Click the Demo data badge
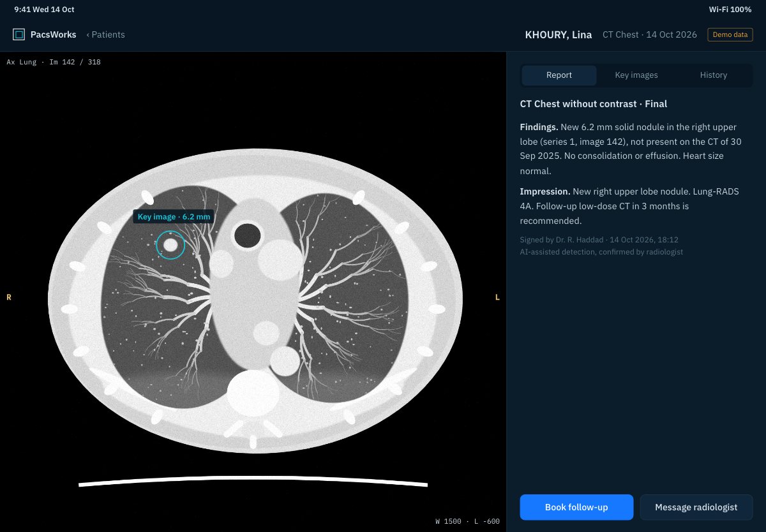 (730, 34)
